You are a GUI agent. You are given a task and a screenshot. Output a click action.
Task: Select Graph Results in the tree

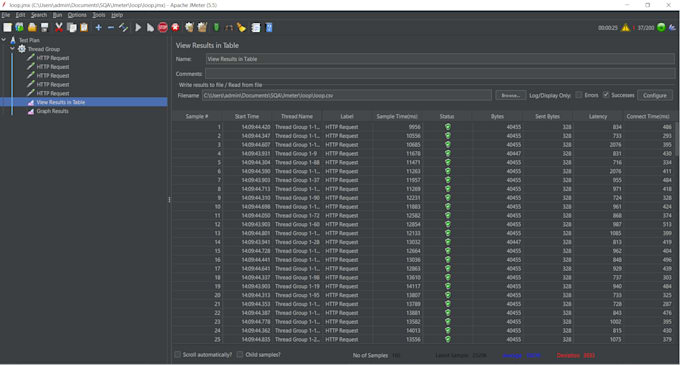tap(52, 111)
